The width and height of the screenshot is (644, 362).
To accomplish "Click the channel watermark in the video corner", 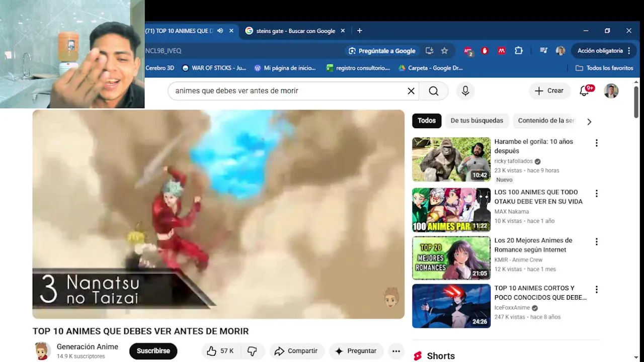I will pos(391,297).
